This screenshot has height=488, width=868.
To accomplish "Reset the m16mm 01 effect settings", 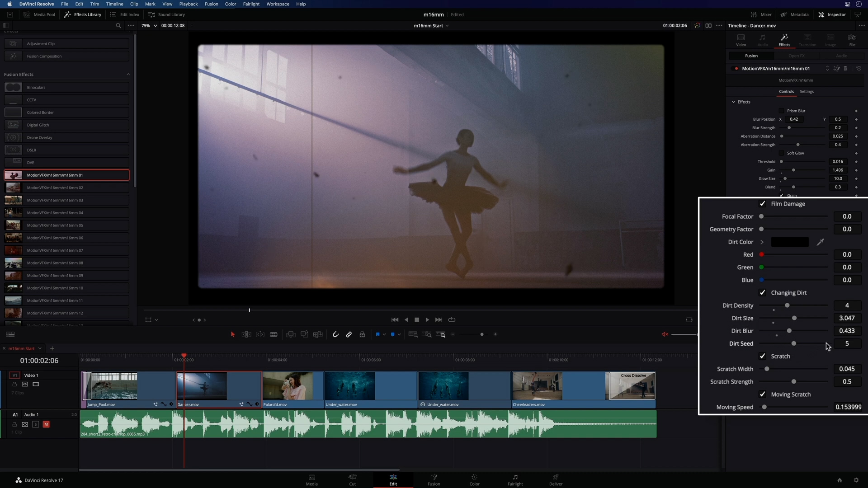I will [x=859, y=69].
